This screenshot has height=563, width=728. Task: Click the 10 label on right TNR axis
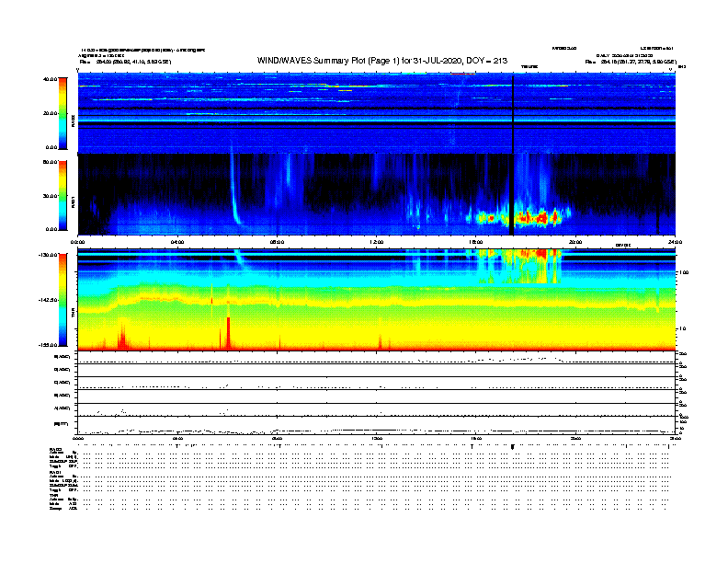[x=683, y=328]
